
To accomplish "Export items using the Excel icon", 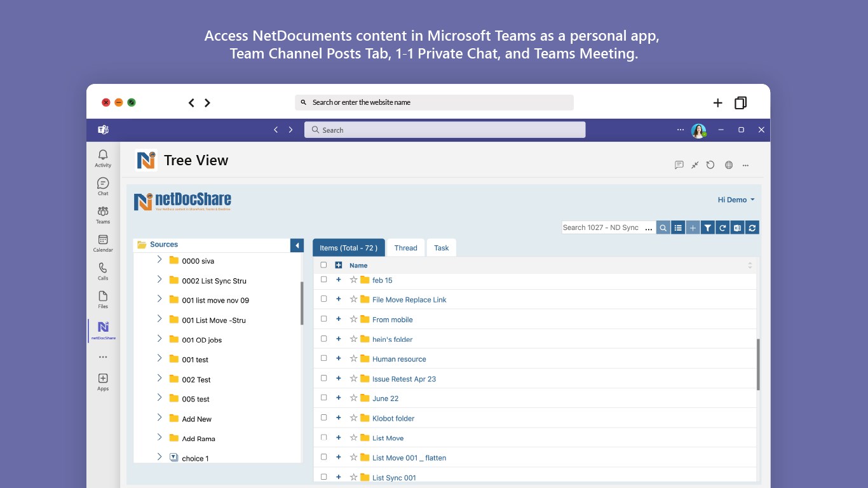I will click(x=738, y=227).
